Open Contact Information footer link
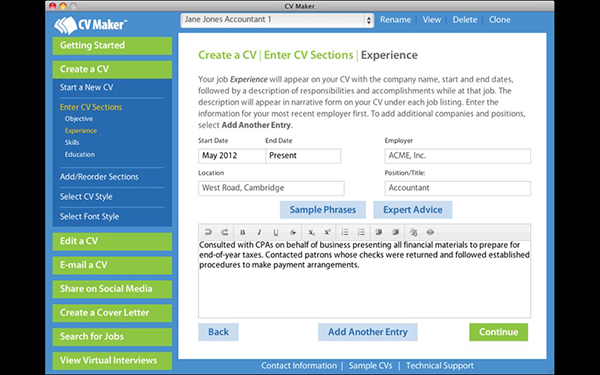600x375 pixels. tap(299, 366)
